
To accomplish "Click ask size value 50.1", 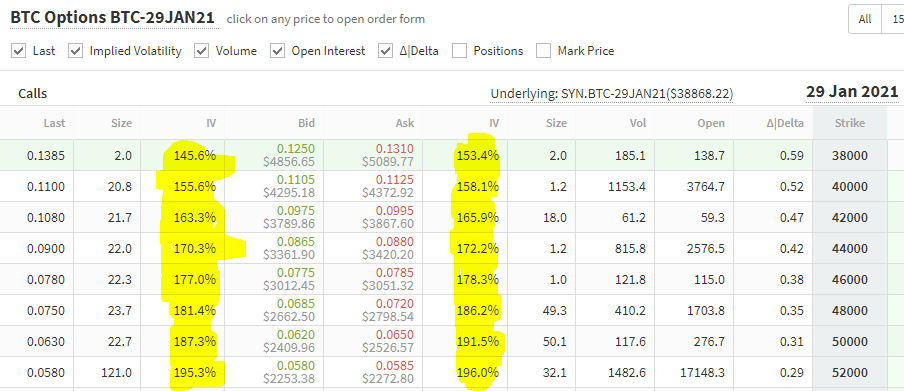I will click(x=556, y=342).
